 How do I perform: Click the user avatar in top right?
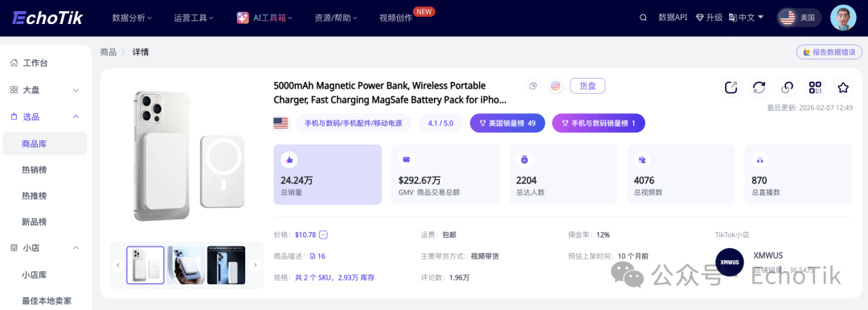[843, 18]
